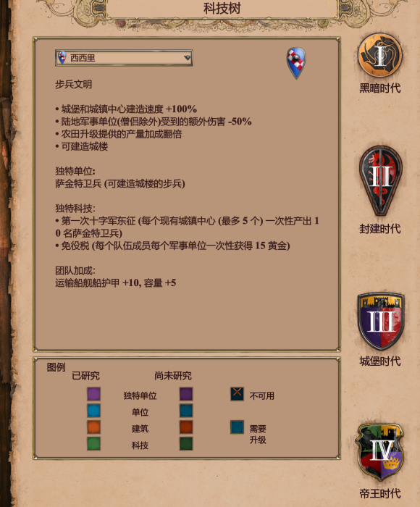
Task: Select the researched technology green swatch
Action: (x=93, y=443)
